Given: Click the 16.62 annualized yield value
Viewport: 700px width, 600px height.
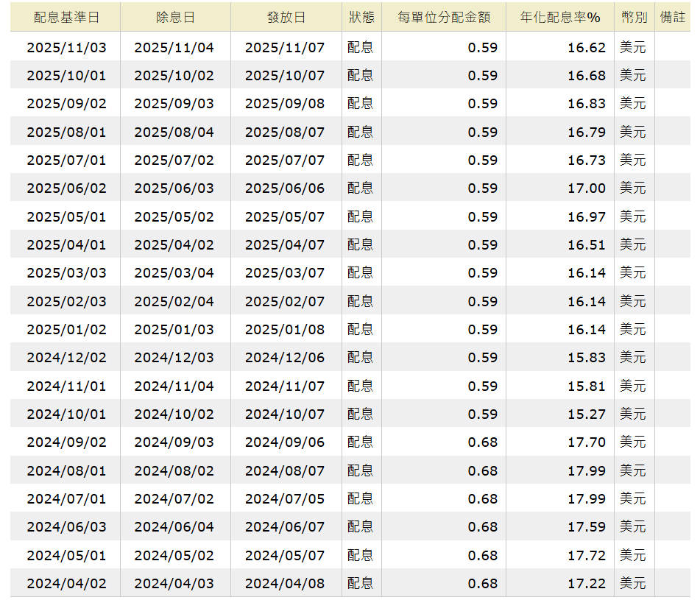Looking at the screenshot, I should (586, 48).
